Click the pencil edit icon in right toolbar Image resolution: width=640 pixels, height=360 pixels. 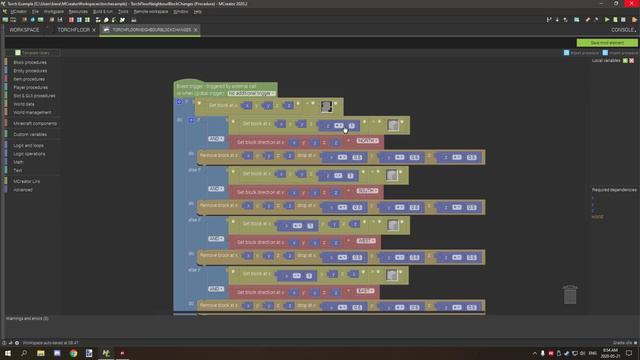[x=588, y=20]
